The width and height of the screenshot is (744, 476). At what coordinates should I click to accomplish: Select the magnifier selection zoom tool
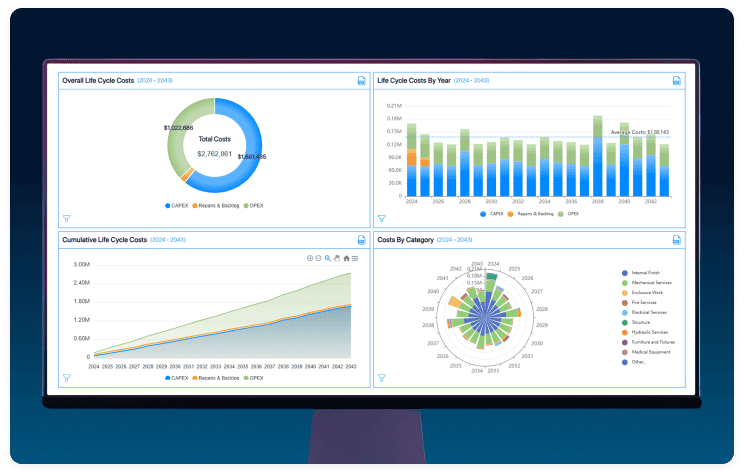[327, 258]
